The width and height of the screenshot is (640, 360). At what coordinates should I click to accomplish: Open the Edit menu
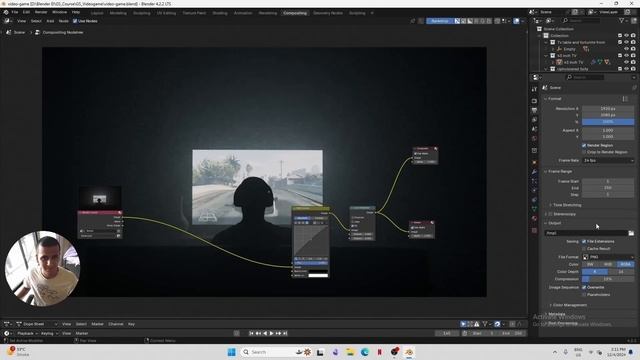pyautogui.click(x=26, y=12)
